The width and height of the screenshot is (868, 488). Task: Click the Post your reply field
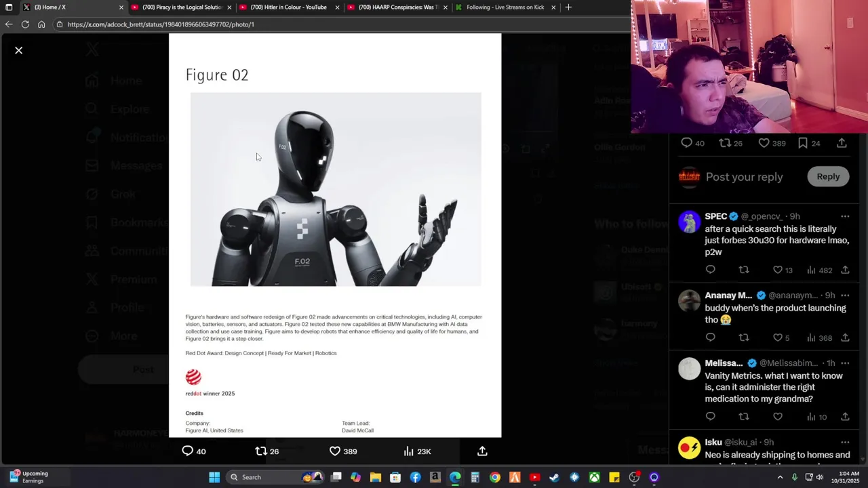point(744,177)
